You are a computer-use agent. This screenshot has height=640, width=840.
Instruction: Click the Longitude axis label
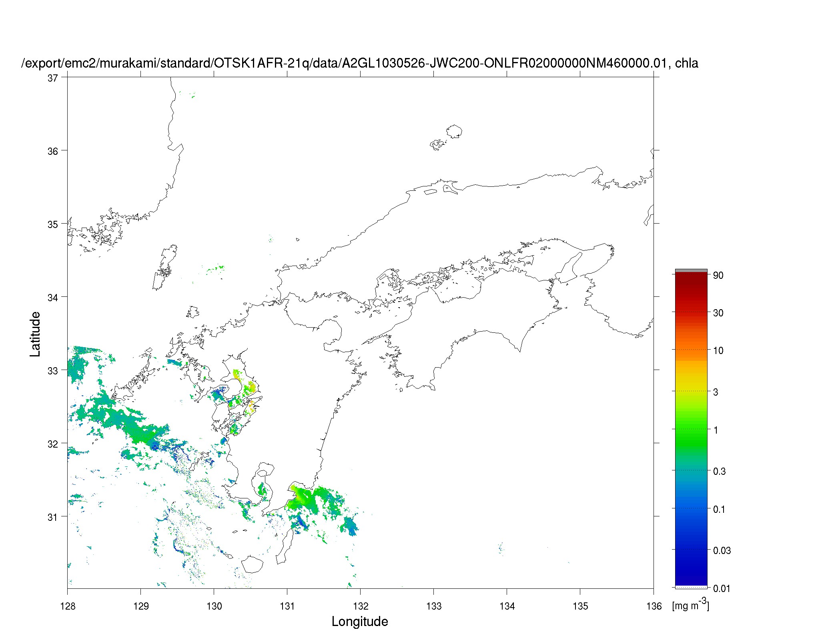point(360,621)
